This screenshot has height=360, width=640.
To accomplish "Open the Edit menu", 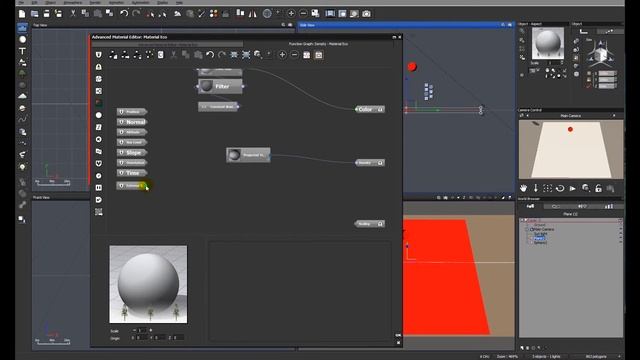I will click(x=34, y=2).
